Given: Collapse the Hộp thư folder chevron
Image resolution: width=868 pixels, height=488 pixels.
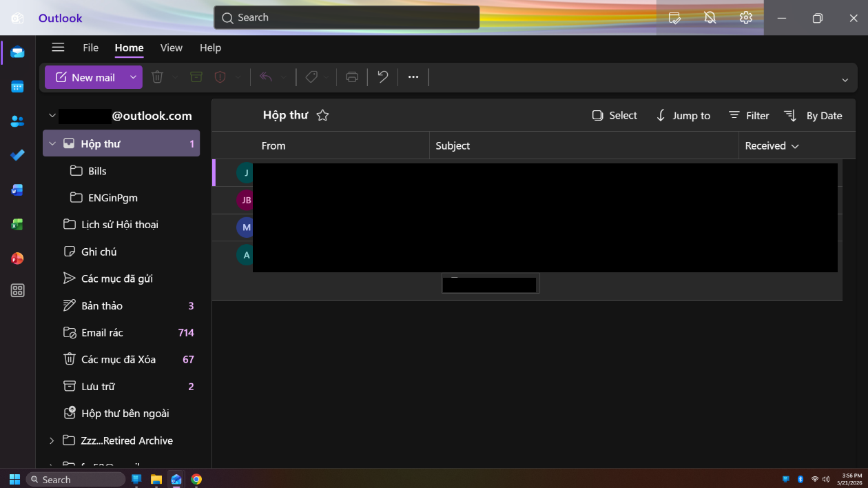Looking at the screenshot, I should [x=52, y=144].
